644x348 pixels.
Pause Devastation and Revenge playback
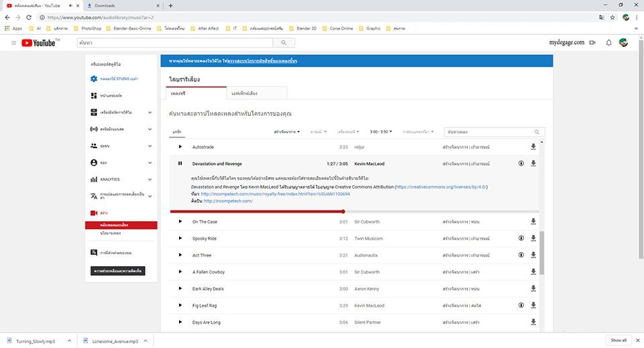click(x=180, y=164)
